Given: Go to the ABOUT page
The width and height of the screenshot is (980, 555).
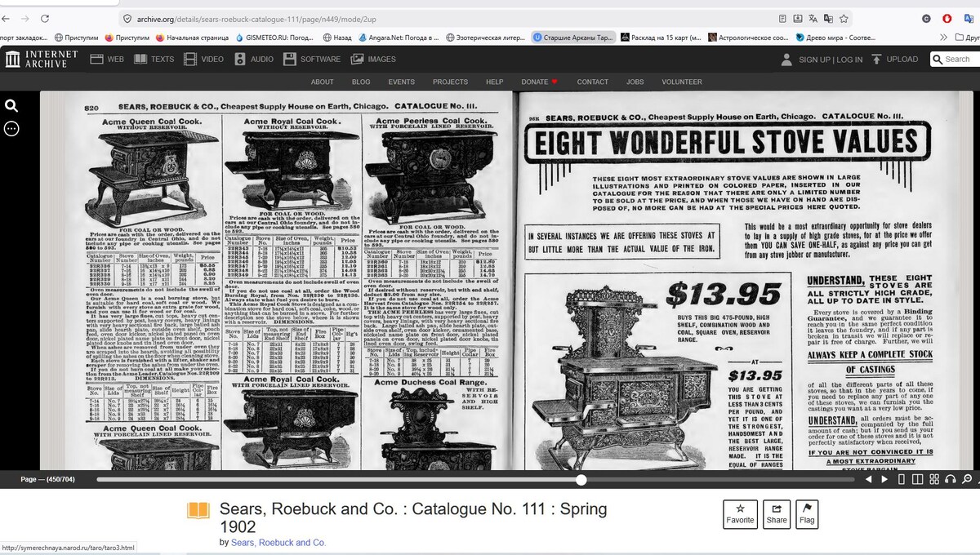Looking at the screenshot, I should (x=322, y=82).
